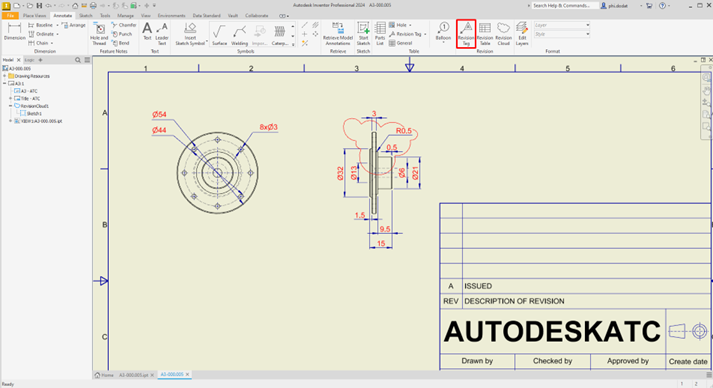This screenshot has width=713, height=388.
Task: Search the model browser with magnifier icon
Action: [78, 60]
